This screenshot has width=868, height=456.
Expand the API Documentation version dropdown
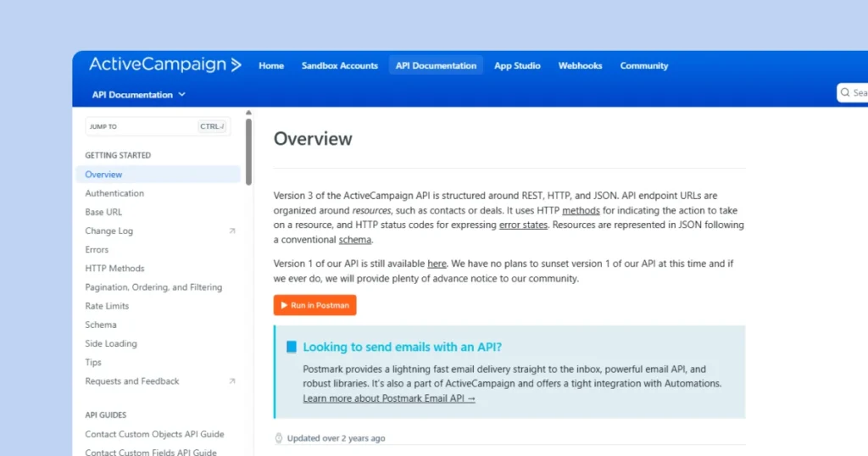coord(138,95)
